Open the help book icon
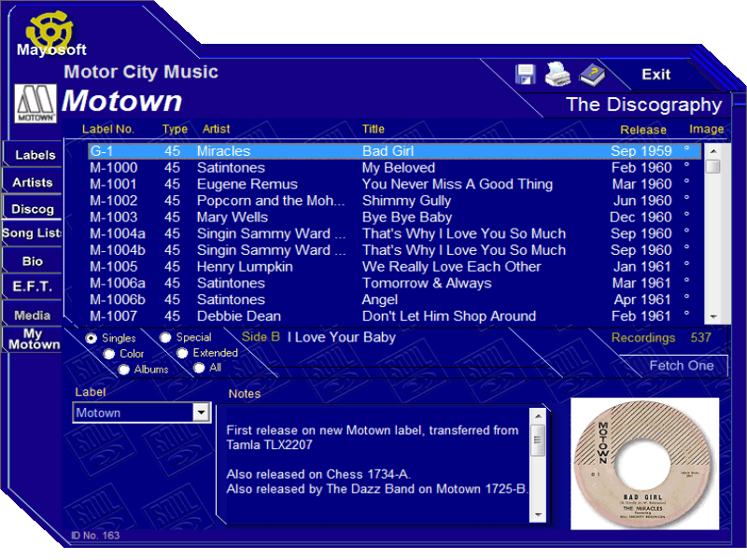The width and height of the screenshot is (747, 560). point(592,76)
